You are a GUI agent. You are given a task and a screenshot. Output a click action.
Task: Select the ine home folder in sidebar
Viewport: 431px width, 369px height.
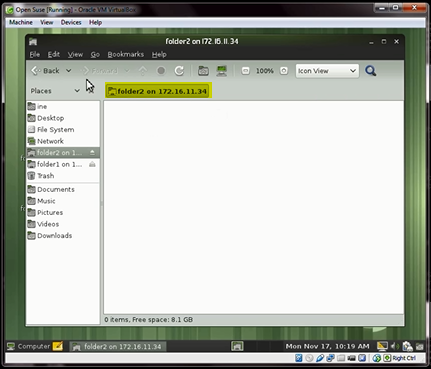[63, 106]
